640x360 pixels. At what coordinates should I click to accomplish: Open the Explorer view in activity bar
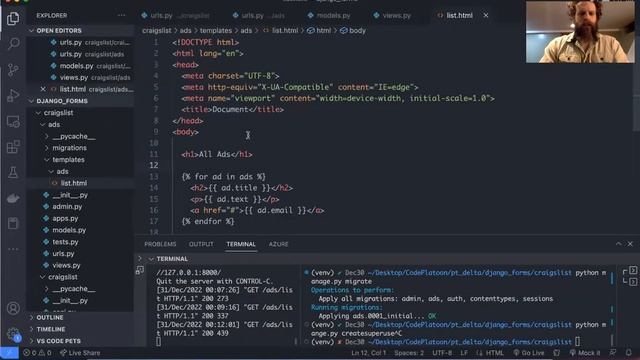pyautogui.click(x=13, y=18)
